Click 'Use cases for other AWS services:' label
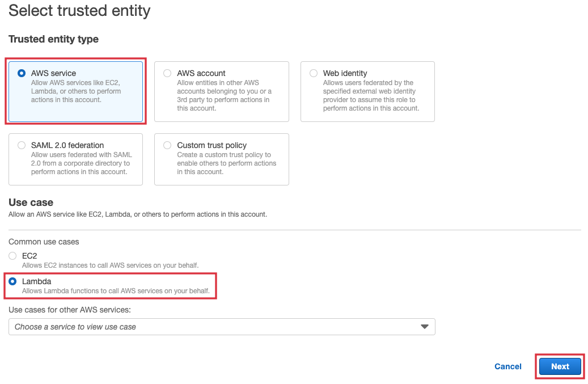The width and height of the screenshot is (588, 384). pos(70,310)
